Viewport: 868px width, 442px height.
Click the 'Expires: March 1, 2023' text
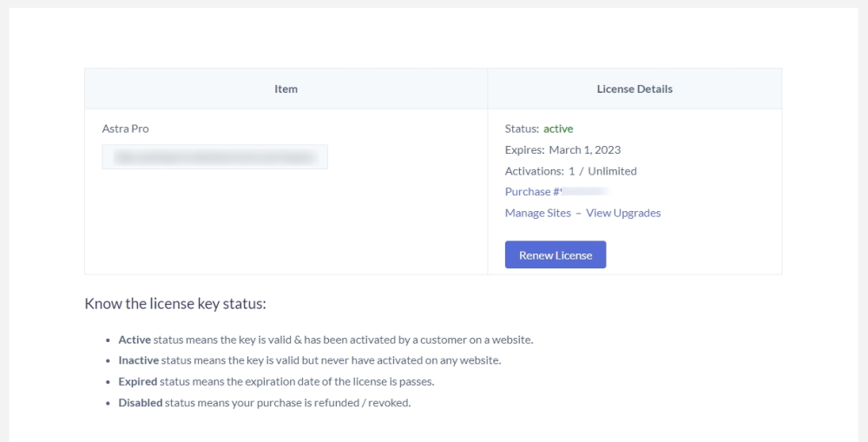(x=562, y=149)
